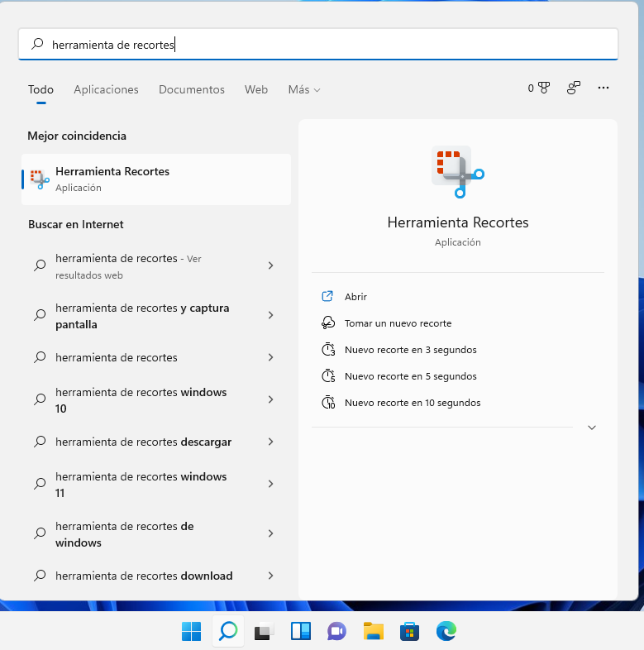The image size is (644, 650).
Task: Click the new snip scissors-cloud icon
Action: tap(328, 323)
